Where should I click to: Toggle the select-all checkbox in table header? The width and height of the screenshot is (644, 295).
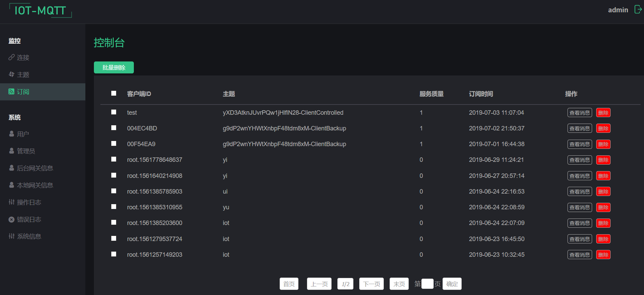(x=114, y=94)
